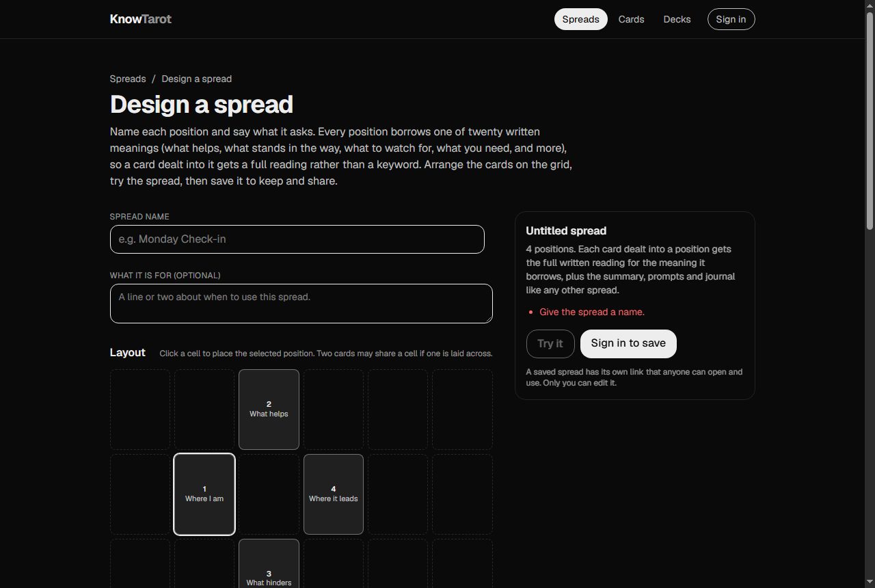The width and height of the screenshot is (875, 588).
Task: Open the Cards nav tab
Action: tap(631, 19)
